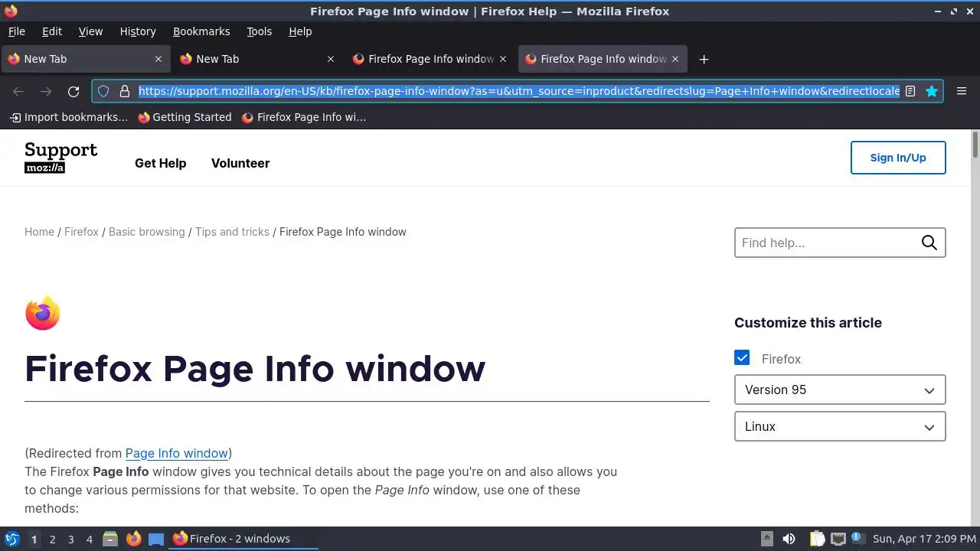
Task: Open the Volunteer navigation item
Action: click(240, 163)
